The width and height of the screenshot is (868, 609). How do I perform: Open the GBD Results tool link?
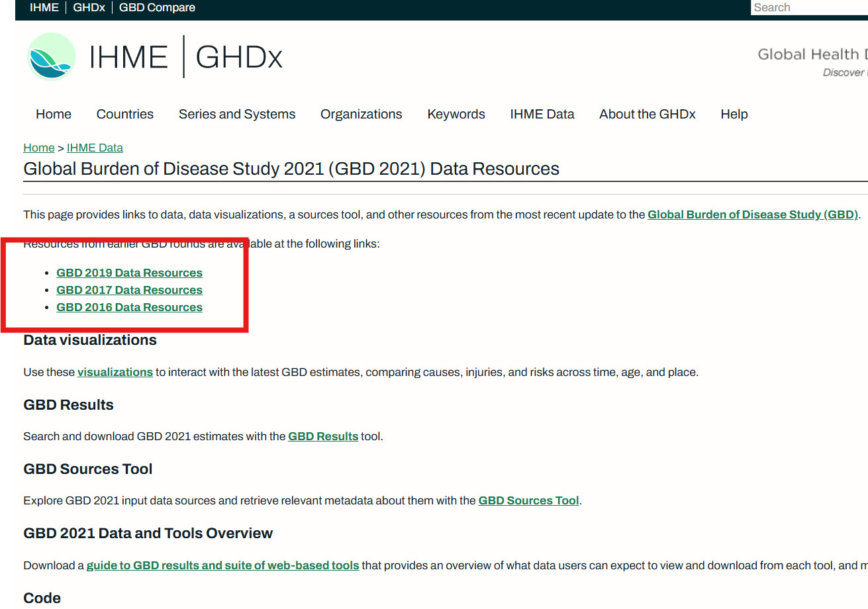[323, 436]
